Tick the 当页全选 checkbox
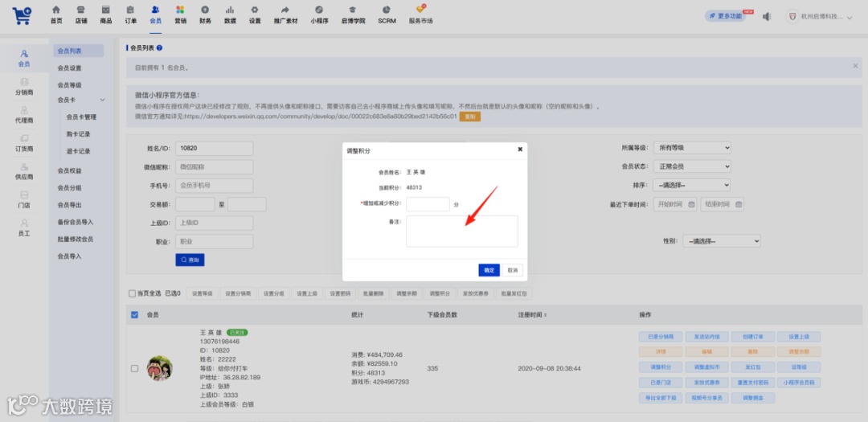Screen dimensions: 868x422 click(x=132, y=293)
